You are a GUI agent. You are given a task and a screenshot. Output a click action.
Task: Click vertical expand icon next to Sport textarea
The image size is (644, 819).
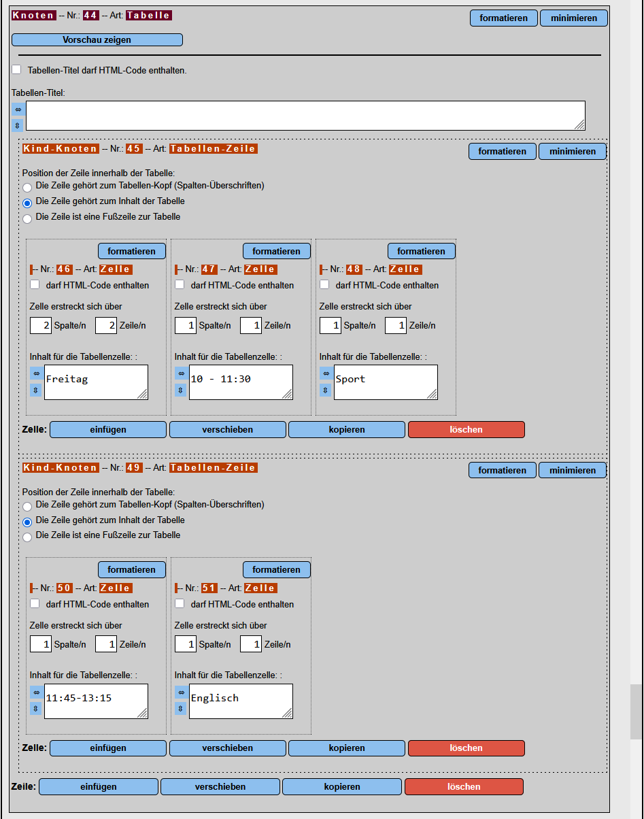(326, 390)
